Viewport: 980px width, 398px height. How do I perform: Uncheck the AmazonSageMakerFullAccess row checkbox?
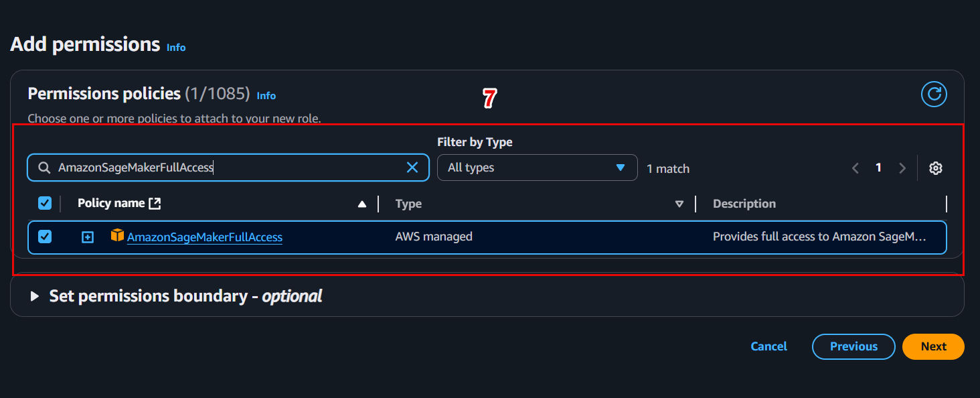(45, 237)
